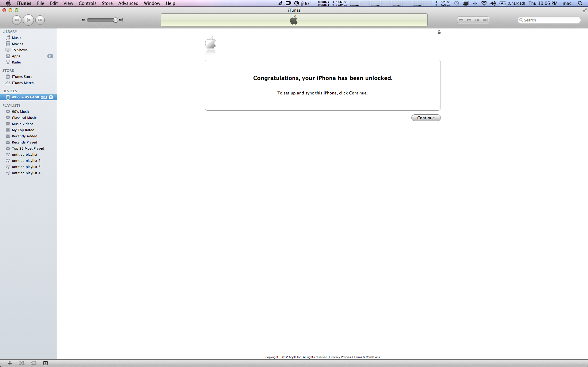Screen dimensions: 588x367
Task: Switch to album list view
Action: click(x=469, y=20)
